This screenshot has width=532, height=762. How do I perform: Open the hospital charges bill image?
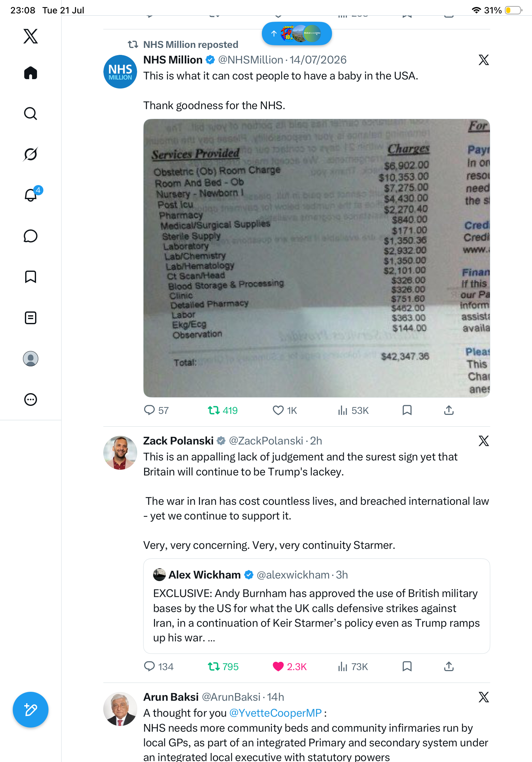click(316, 258)
